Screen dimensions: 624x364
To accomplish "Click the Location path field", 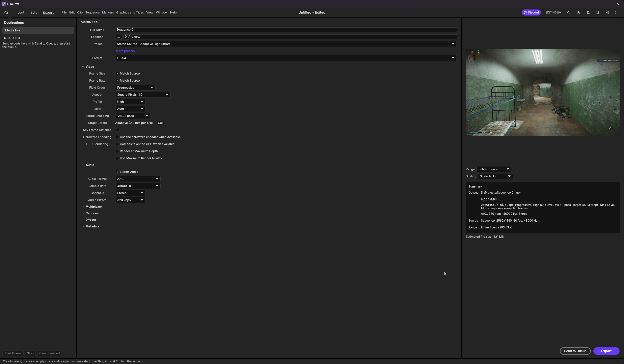I will click(290, 37).
